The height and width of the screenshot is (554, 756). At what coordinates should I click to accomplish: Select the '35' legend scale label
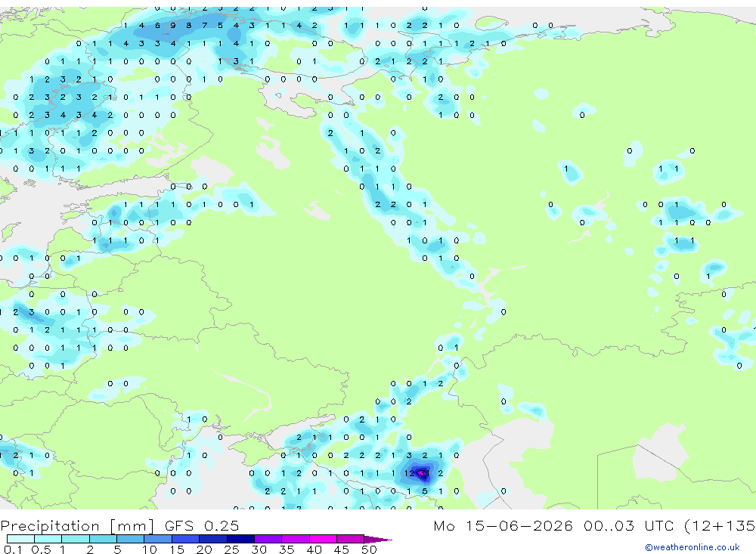[287, 549]
